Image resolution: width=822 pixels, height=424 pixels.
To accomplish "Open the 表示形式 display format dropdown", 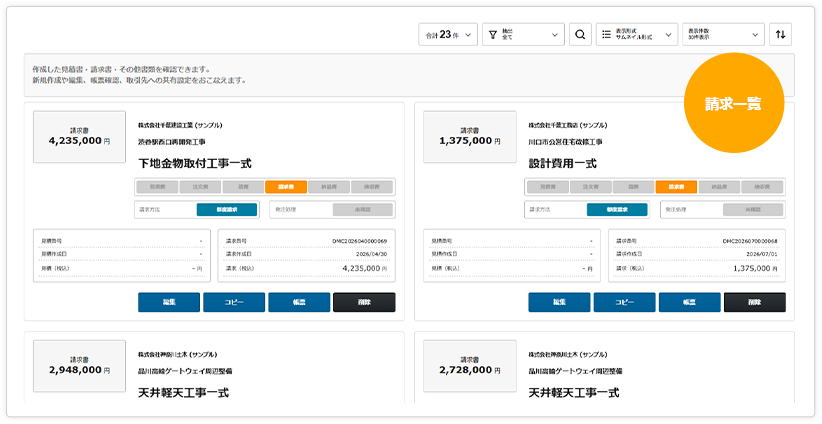I will pyautogui.click(x=636, y=35).
